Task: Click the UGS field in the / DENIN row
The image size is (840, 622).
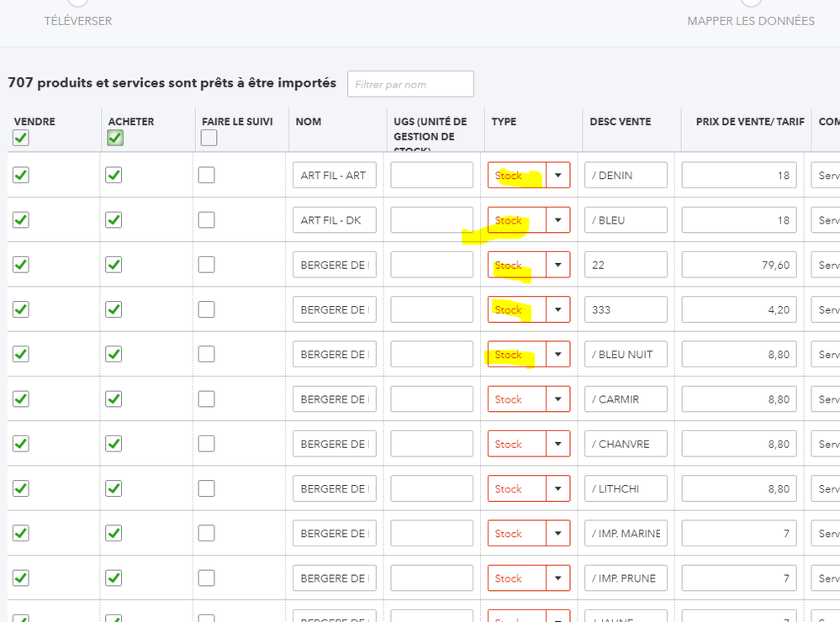Action: pyautogui.click(x=432, y=175)
